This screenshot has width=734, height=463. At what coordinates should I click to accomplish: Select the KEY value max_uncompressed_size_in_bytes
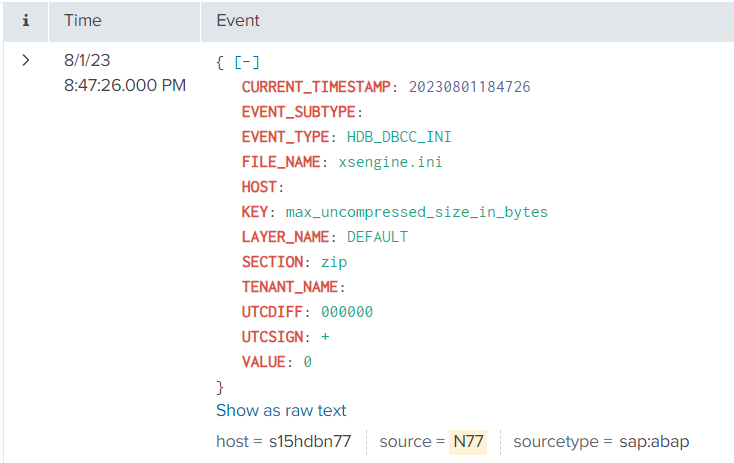click(x=417, y=212)
